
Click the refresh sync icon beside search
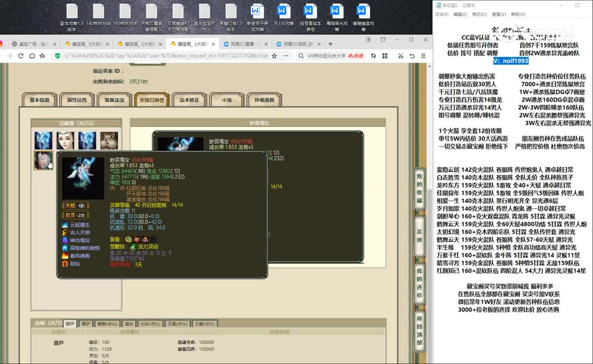(x=373, y=56)
